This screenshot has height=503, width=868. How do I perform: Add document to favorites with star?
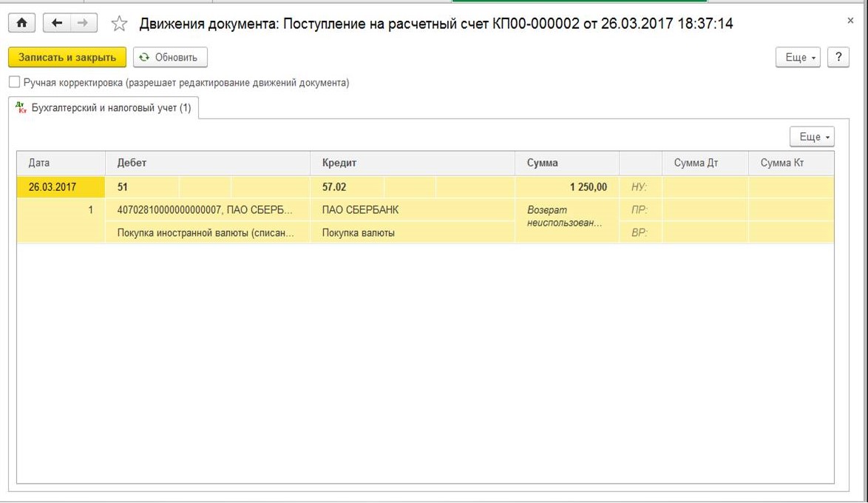click(x=119, y=24)
